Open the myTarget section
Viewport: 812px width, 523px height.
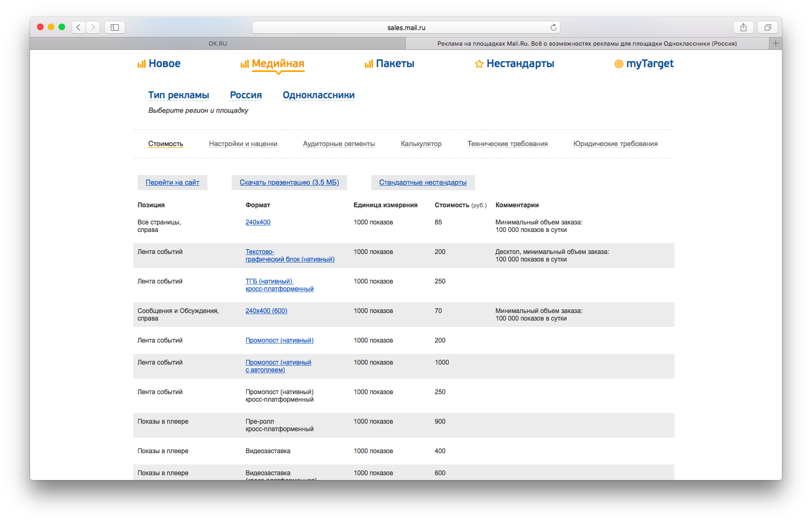650,63
